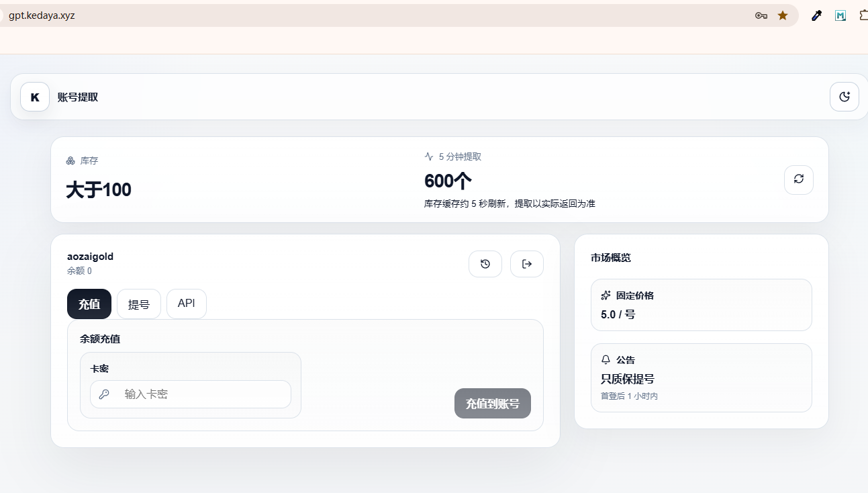Switch to the 充值 tab

pos(89,304)
